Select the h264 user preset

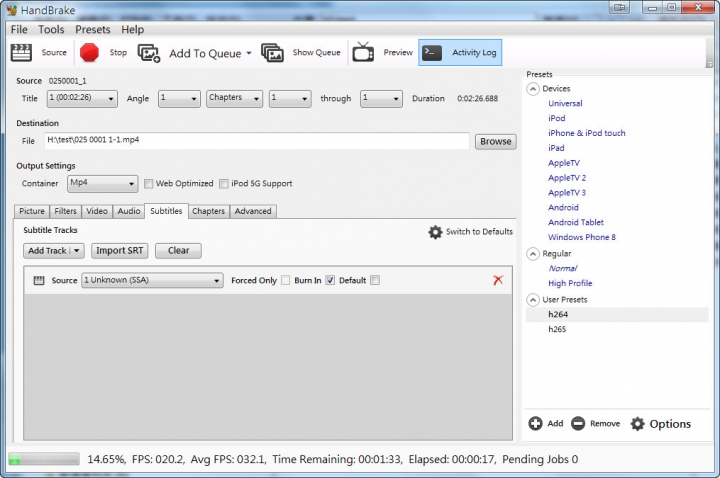[x=616, y=315]
